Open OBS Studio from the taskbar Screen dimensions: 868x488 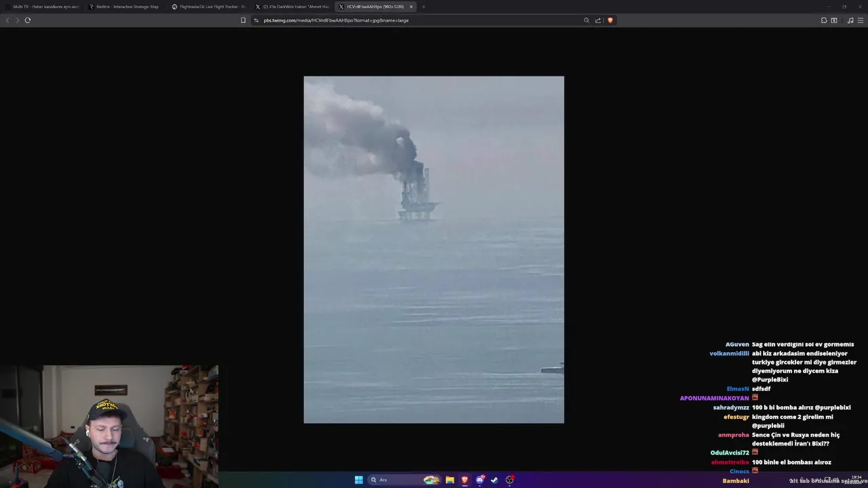coord(510,480)
